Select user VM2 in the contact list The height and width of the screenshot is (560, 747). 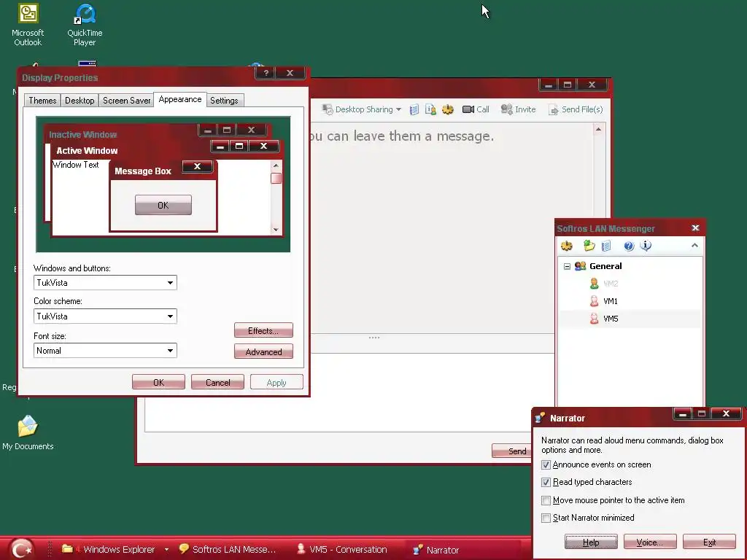pos(611,284)
